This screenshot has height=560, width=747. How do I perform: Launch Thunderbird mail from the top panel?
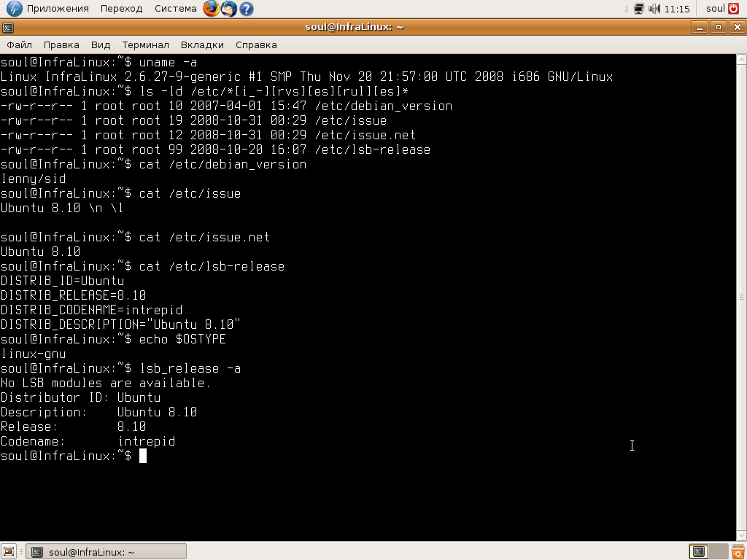click(228, 9)
